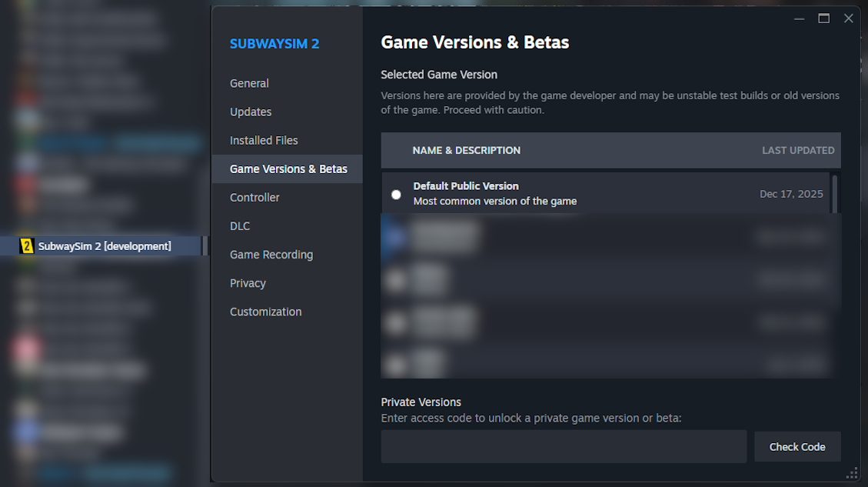The image size is (868, 487).
Task: Click the SubwaySim 2 game icon in library
Action: tap(27, 246)
